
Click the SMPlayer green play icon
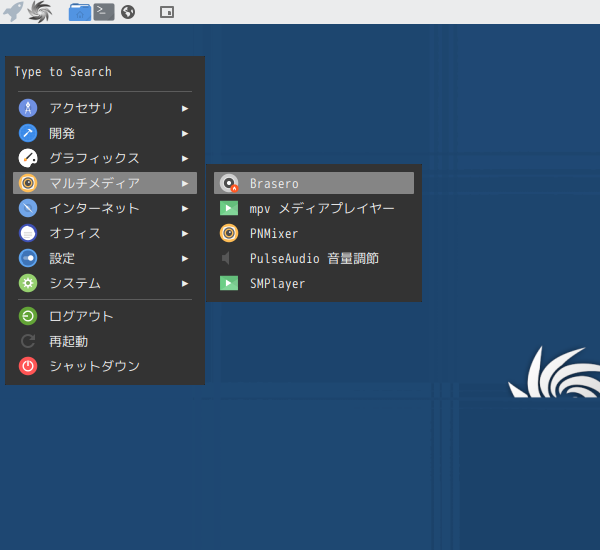tap(229, 283)
